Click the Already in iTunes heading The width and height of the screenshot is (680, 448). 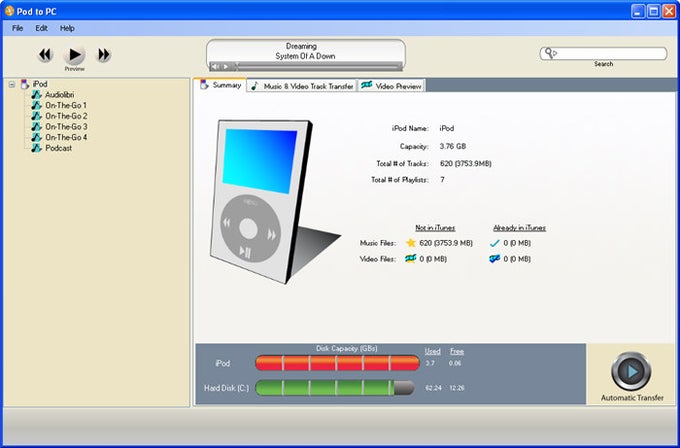pos(519,228)
